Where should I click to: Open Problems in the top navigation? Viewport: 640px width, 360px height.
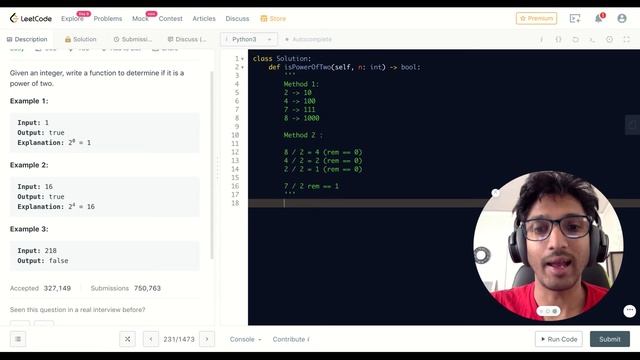[x=108, y=18]
